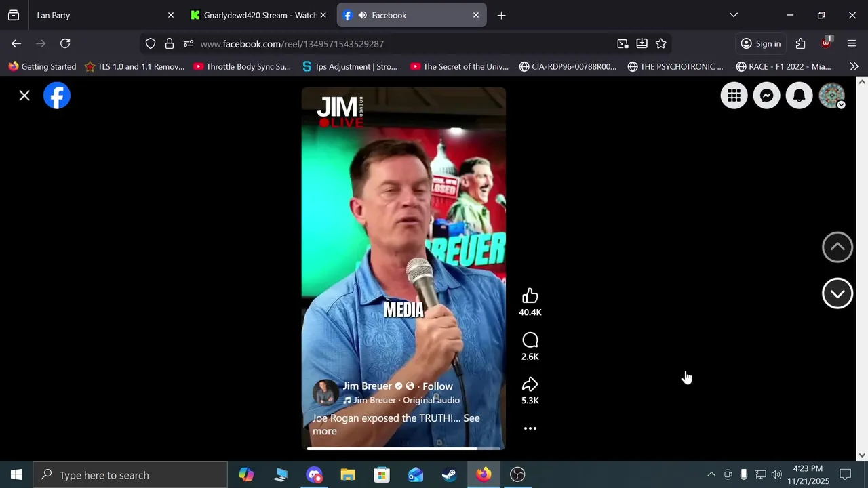The image size is (868, 488).
Task: Open uBlock Origin extension icon
Action: point(826,43)
